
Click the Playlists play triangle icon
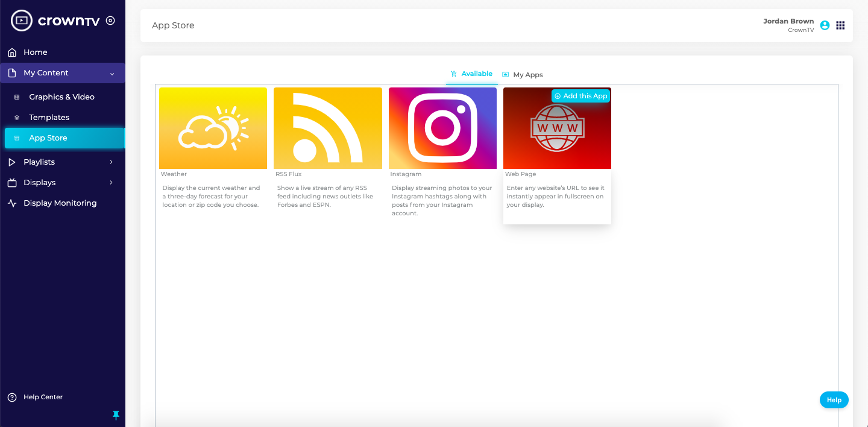coord(12,162)
